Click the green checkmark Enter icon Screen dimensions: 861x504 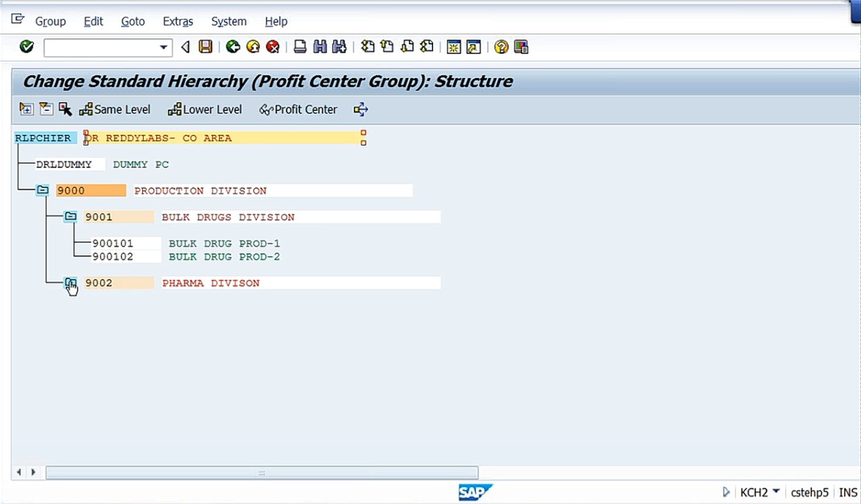click(x=27, y=47)
